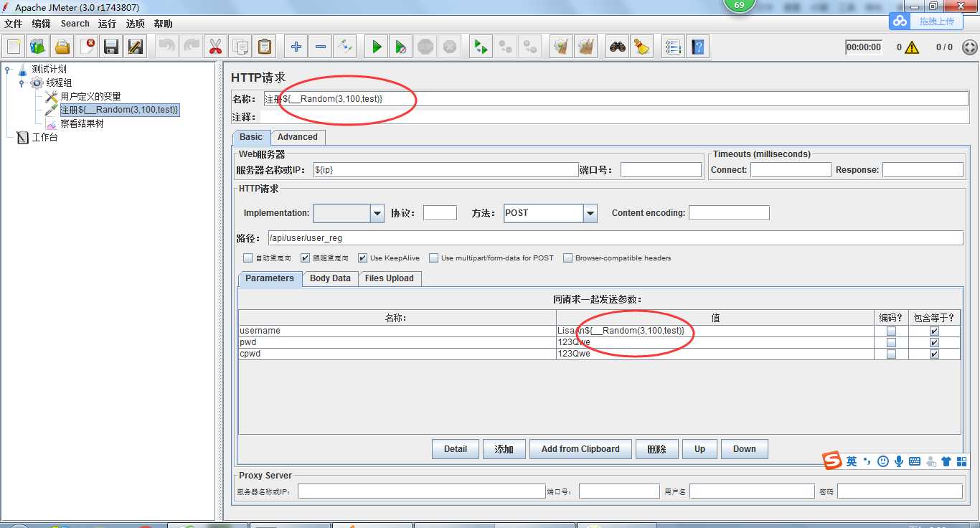This screenshot has height=528, width=980.
Task: Click the 添加 button
Action: point(504,449)
